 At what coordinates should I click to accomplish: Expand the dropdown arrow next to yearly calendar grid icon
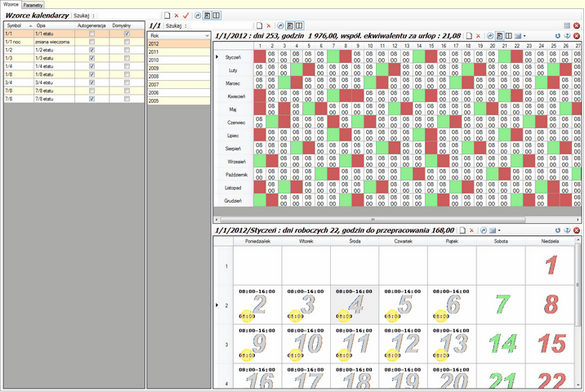[525, 36]
